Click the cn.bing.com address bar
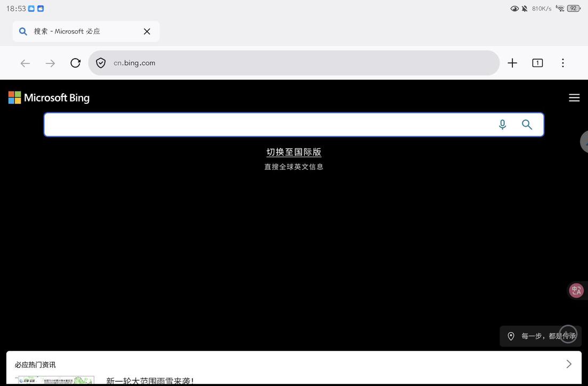Viewport: 588px width, 386px height. [x=299, y=63]
